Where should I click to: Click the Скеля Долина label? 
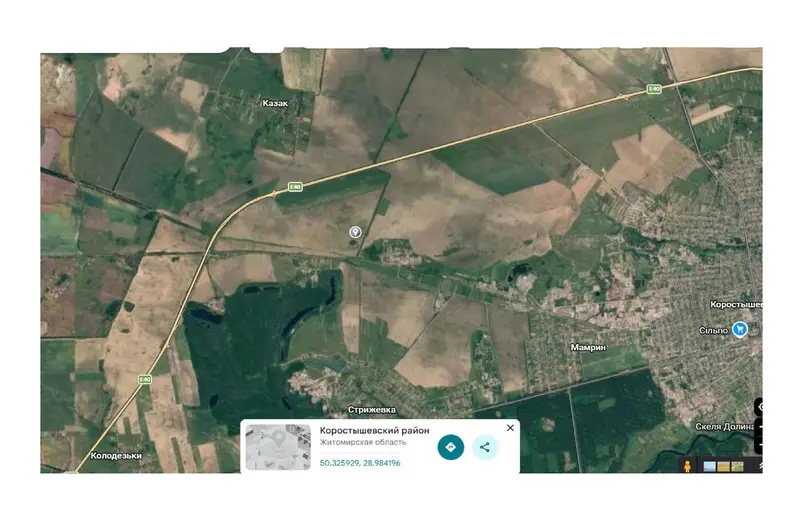724,426
